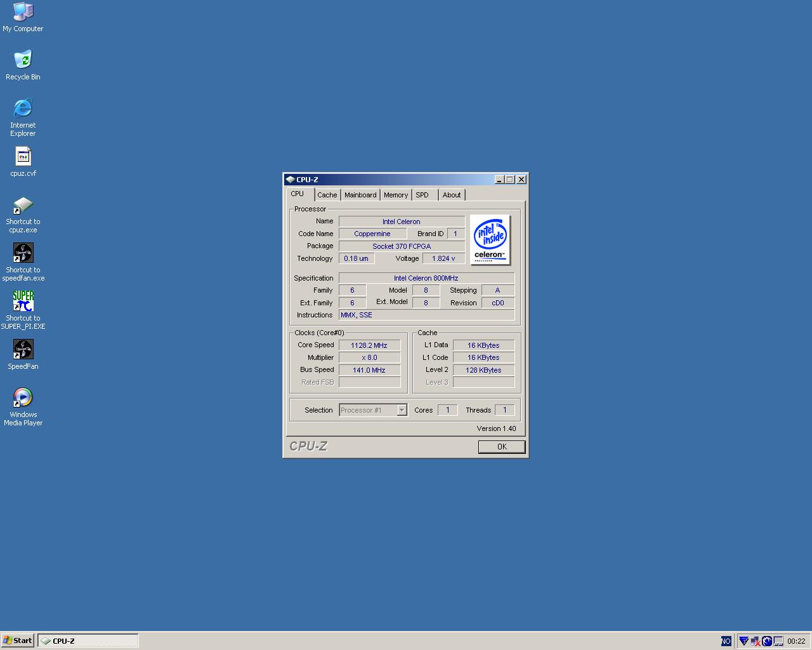This screenshot has height=650, width=812.
Task: Click the monitor display tray icon
Action: click(778, 641)
